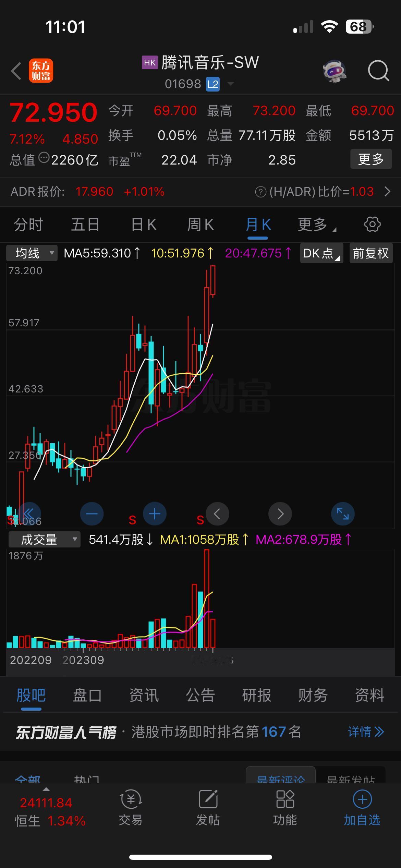The image size is (401, 868).
Task: Switch to 资料 tab
Action: click(x=369, y=695)
